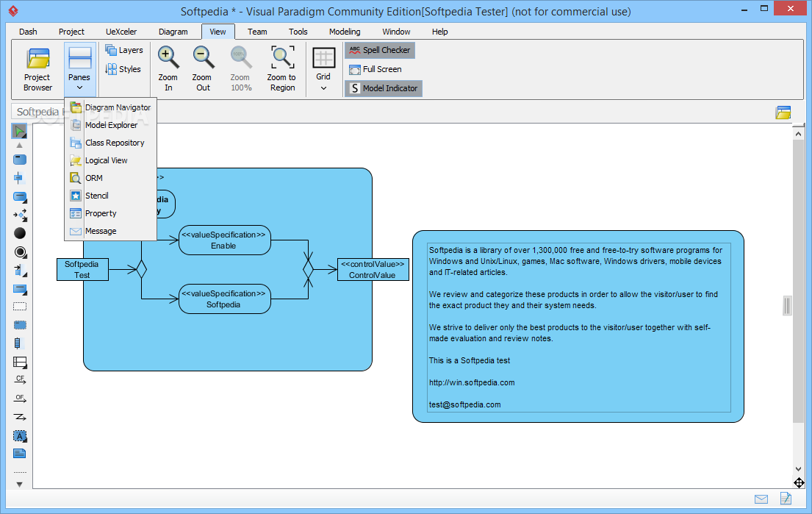Click the vertical scrollbar up arrow

pyautogui.click(x=798, y=134)
